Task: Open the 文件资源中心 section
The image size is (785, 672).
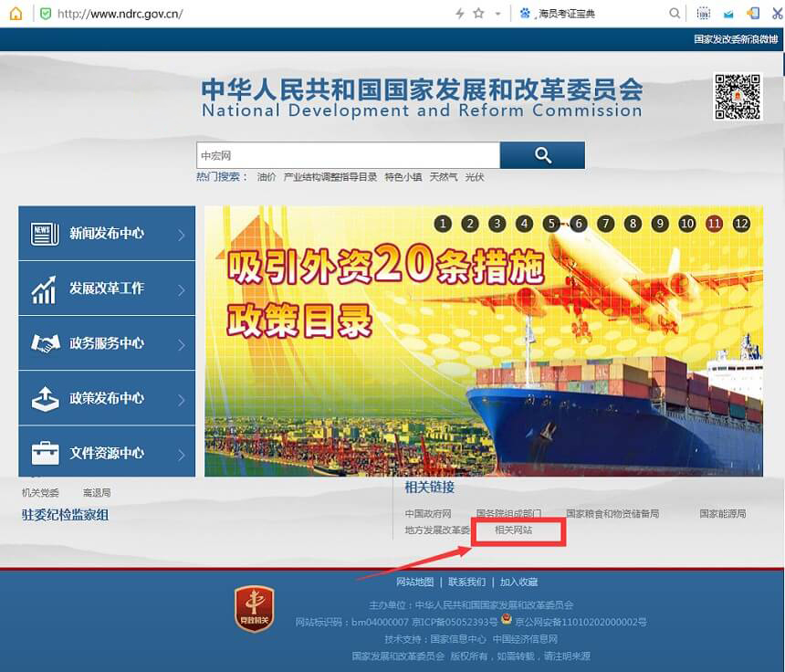Action: click(107, 453)
